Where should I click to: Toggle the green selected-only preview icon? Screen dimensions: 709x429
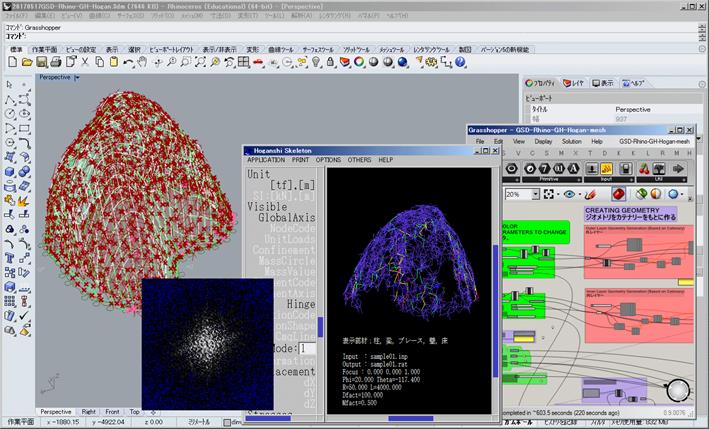click(640, 194)
